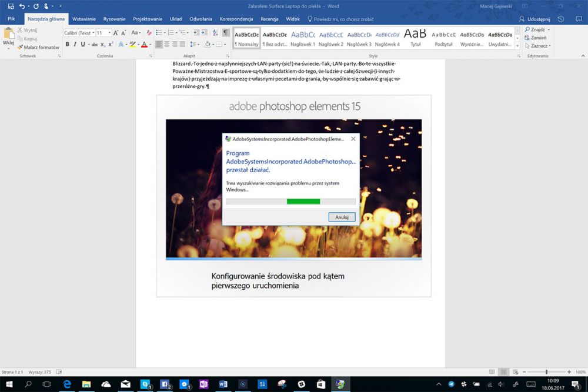Open the Projektowanie ribbon tab

coord(148,19)
